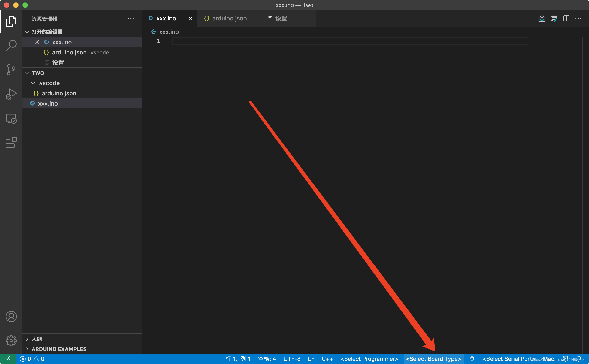Open the Remote Explorer view
Screen dimensions: 589x364
(11, 118)
